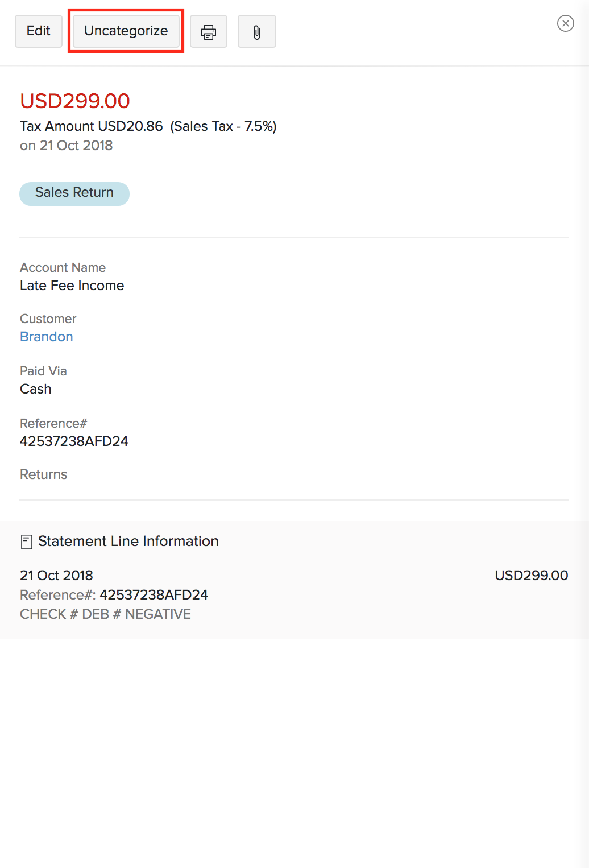Select the Cash value under Paid Via
Viewport: 589px width, 868px height.
point(36,389)
